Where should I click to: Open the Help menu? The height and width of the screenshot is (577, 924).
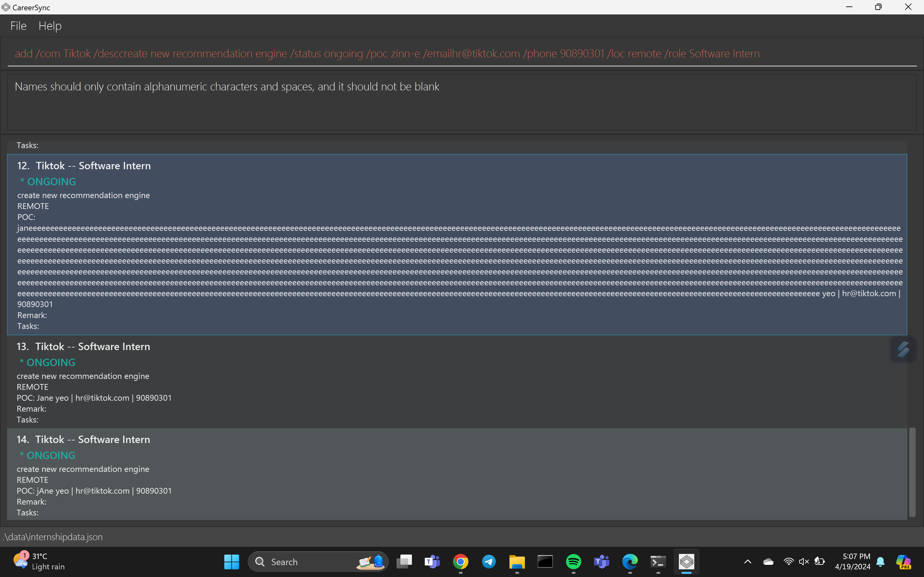[x=50, y=26]
